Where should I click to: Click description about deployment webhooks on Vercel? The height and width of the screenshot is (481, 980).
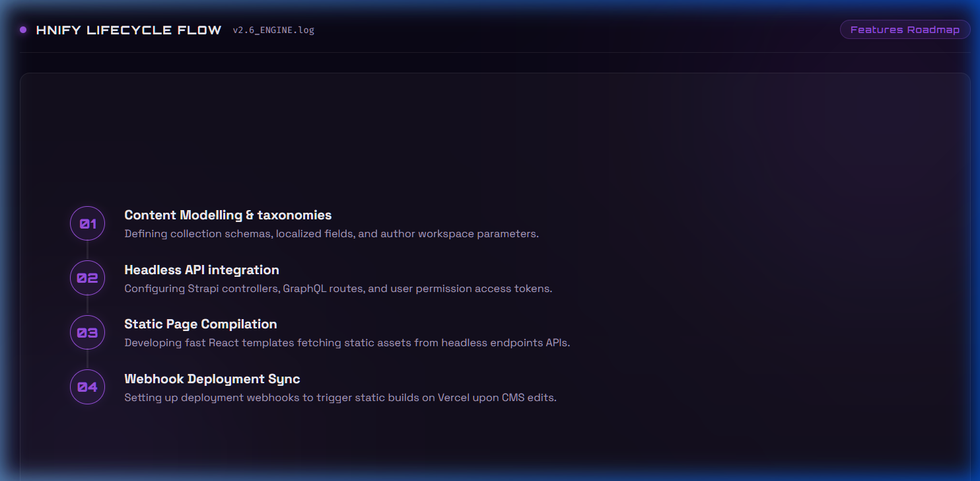tap(340, 398)
